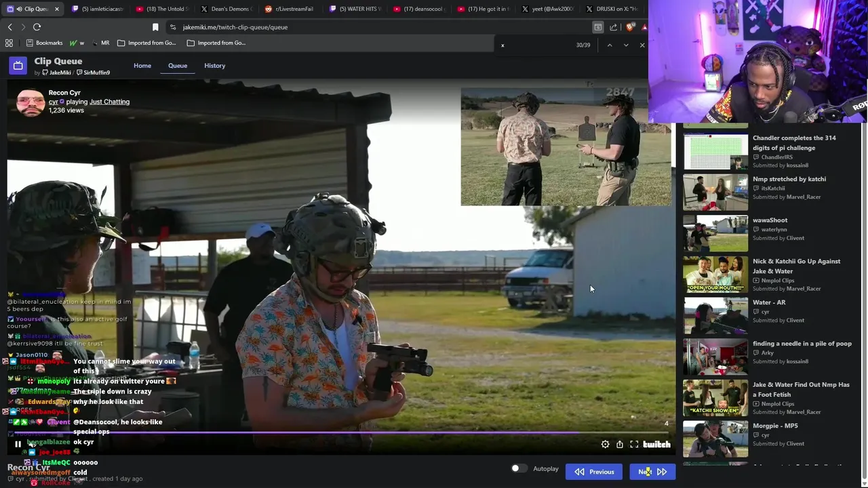Open the 'Just Chatting' category link
The image size is (868, 488).
pos(109,102)
